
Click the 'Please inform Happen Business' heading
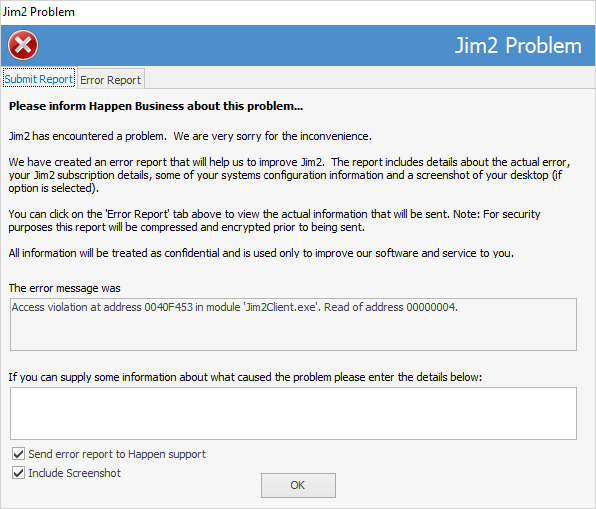click(x=156, y=106)
